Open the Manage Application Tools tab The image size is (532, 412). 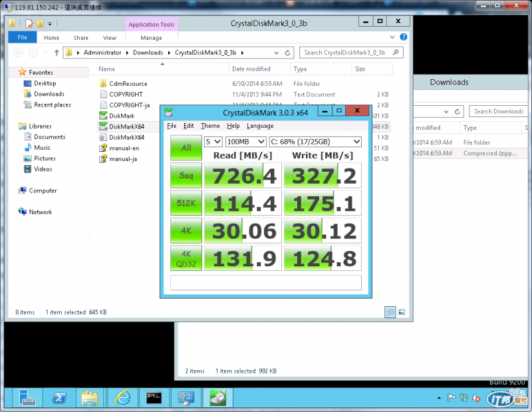[x=152, y=38]
